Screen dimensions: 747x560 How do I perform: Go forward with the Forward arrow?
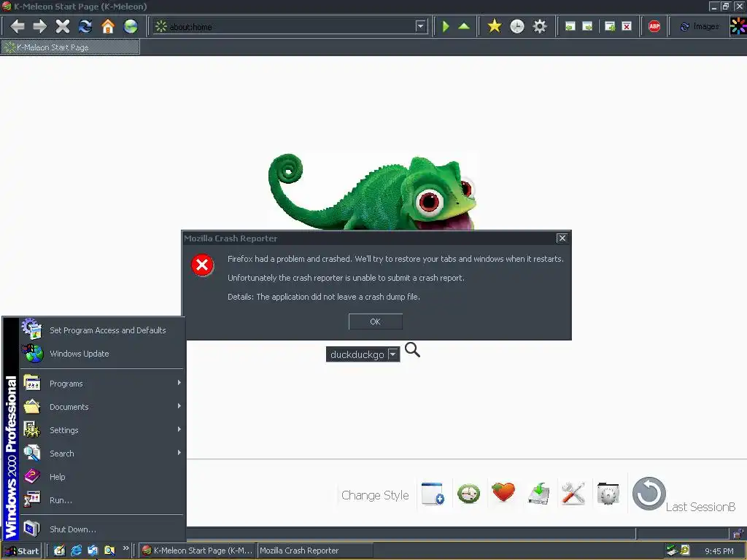point(40,26)
